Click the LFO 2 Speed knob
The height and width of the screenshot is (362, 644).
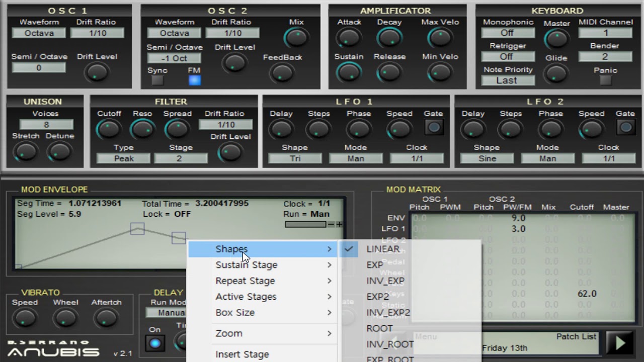pos(591,129)
